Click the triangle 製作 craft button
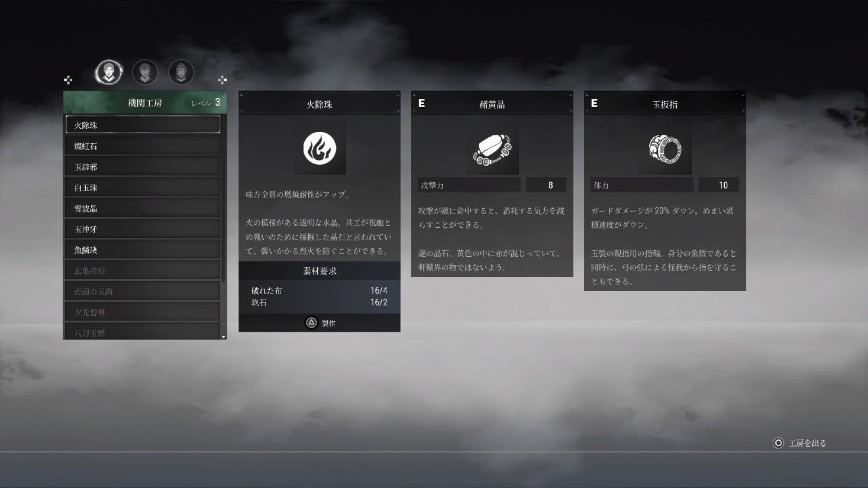 pos(320,322)
